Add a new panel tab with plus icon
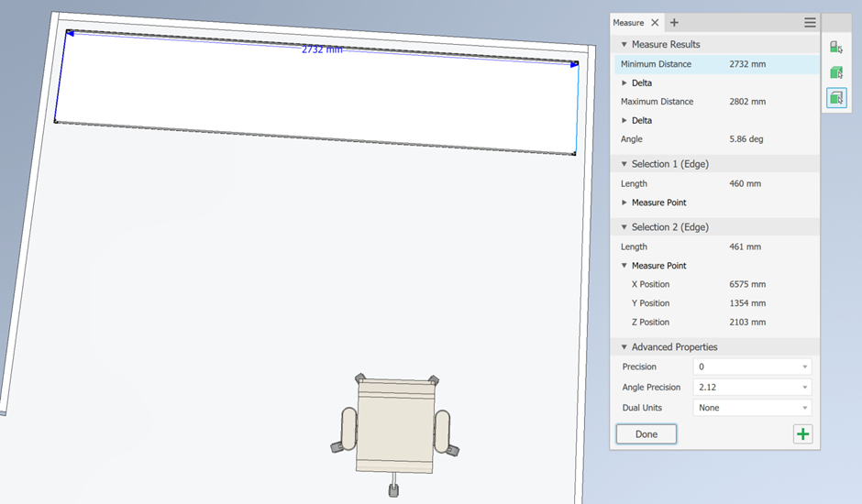Viewport: 862px width, 504px height. [x=675, y=23]
